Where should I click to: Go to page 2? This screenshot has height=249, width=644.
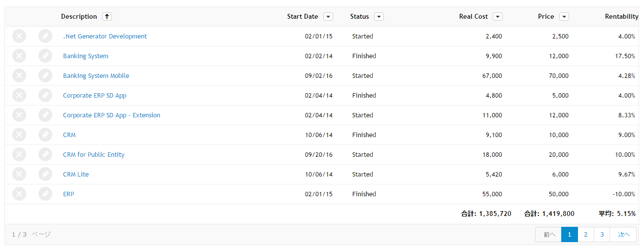click(586, 235)
